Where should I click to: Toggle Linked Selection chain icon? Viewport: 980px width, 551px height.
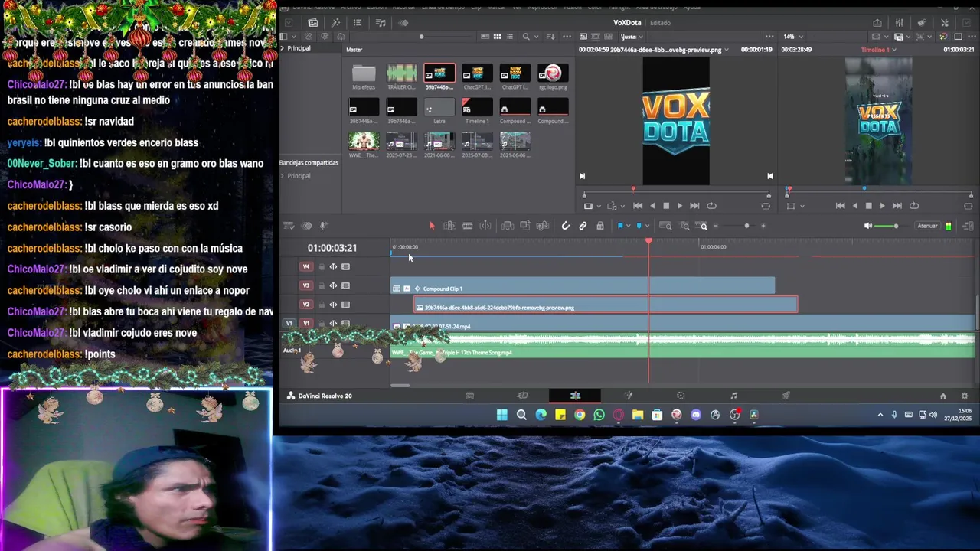point(583,226)
